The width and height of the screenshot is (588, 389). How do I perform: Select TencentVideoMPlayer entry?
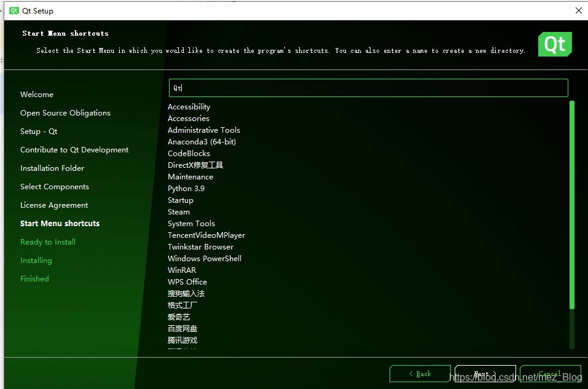[206, 235]
